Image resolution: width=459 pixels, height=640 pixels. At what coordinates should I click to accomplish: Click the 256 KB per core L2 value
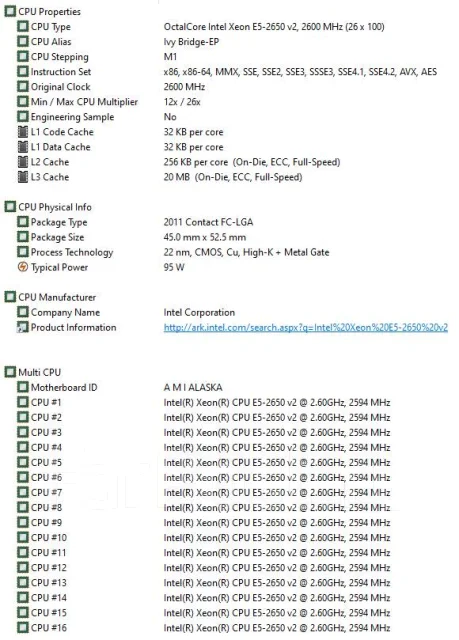point(252,162)
